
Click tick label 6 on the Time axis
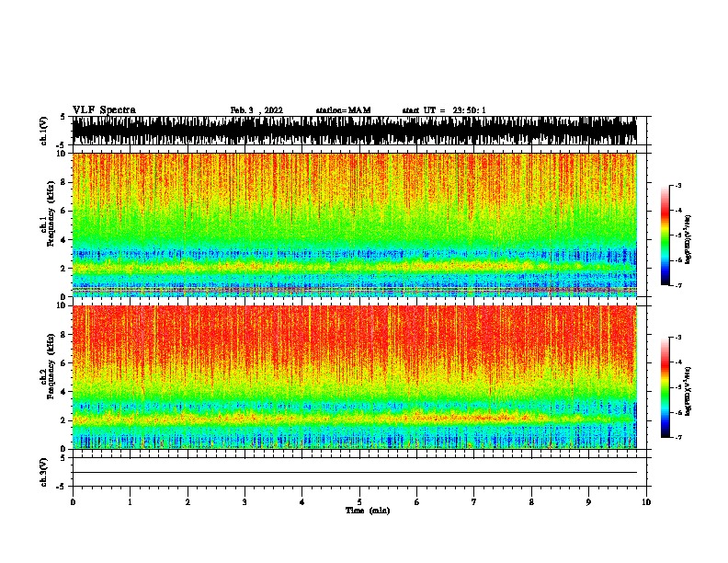[x=417, y=502]
